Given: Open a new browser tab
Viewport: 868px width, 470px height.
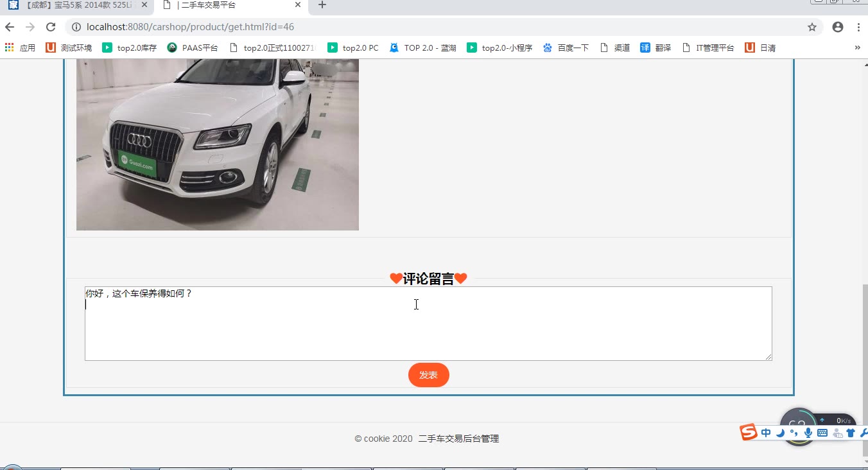Looking at the screenshot, I should [x=322, y=5].
